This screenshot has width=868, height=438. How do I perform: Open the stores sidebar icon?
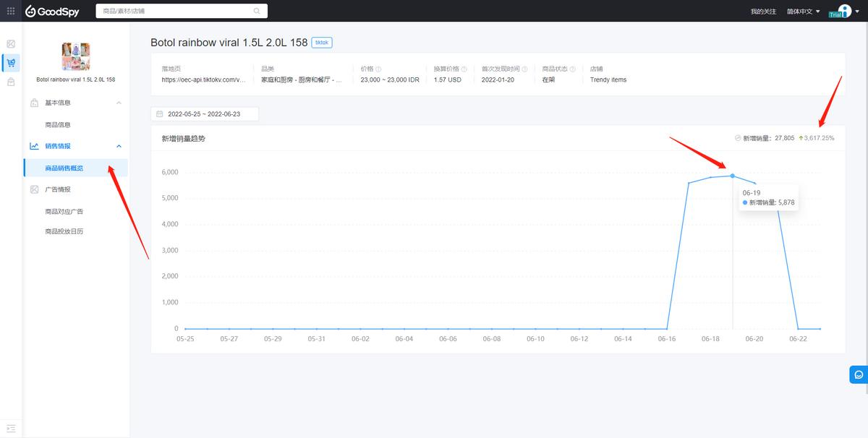(x=11, y=82)
